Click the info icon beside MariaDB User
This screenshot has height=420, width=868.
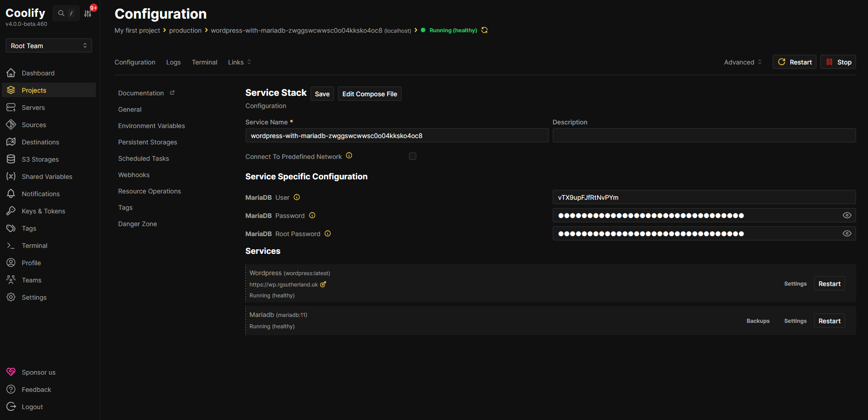297,197
